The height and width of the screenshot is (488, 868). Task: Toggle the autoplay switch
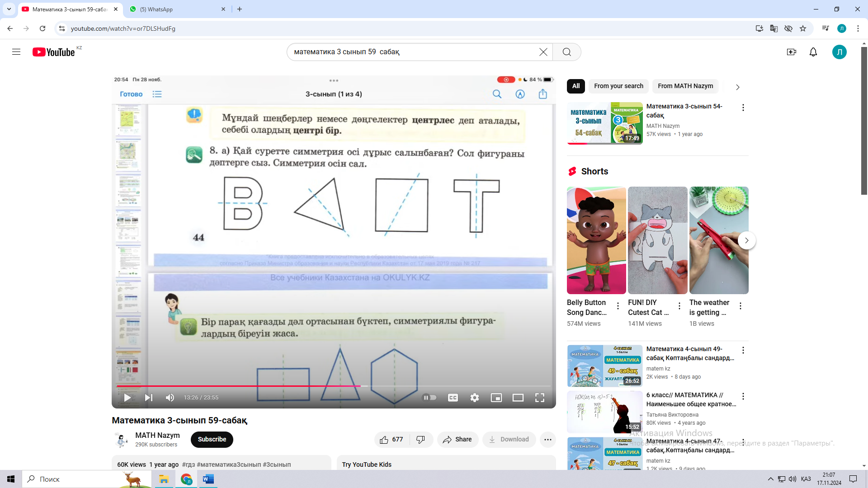[x=429, y=398]
